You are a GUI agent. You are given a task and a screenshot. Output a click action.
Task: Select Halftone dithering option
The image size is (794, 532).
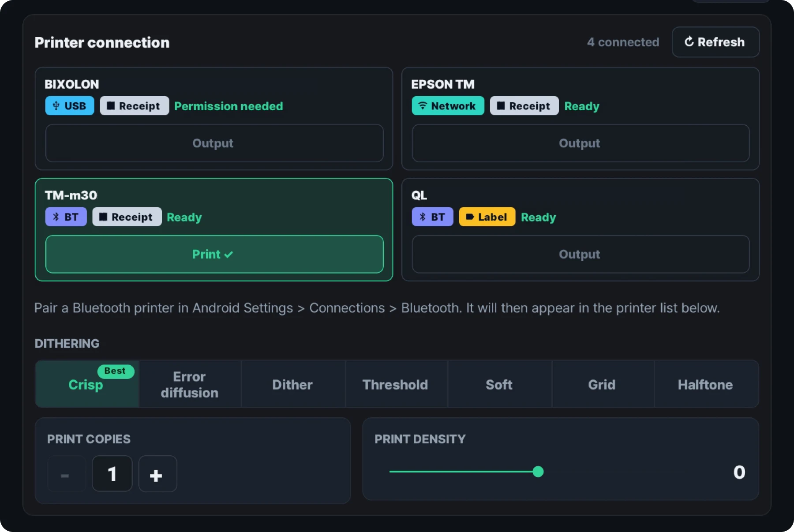click(706, 384)
